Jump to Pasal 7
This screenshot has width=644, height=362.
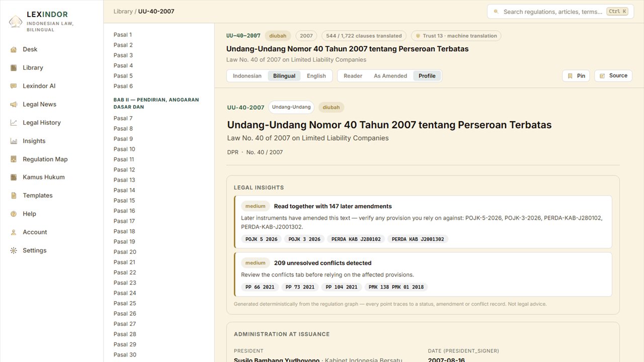tap(123, 118)
